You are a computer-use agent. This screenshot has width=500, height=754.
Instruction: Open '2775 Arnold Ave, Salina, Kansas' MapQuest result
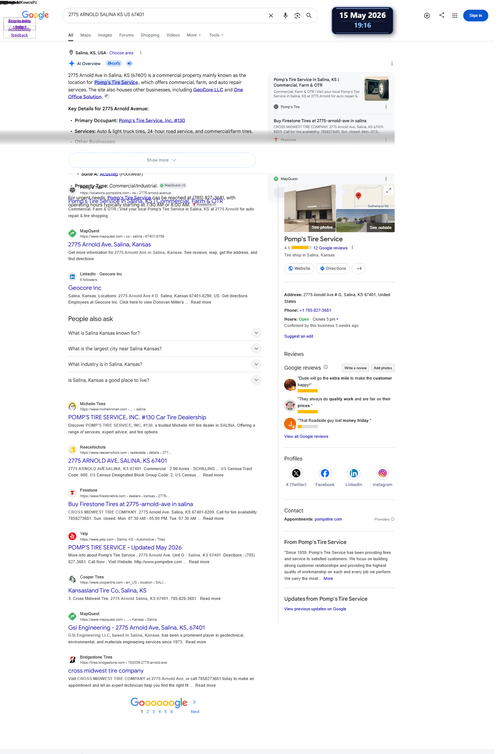tap(110, 244)
